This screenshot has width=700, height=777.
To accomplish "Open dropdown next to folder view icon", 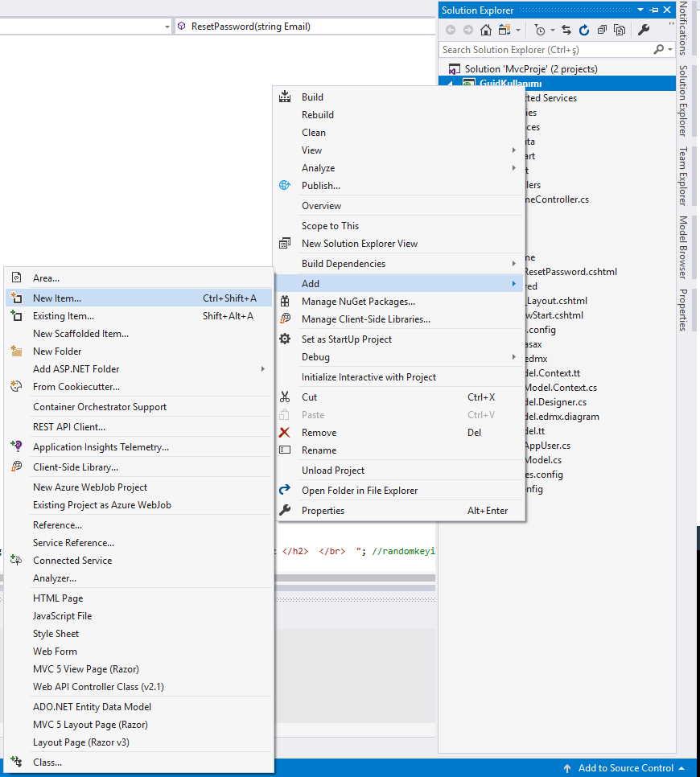I will click(518, 31).
